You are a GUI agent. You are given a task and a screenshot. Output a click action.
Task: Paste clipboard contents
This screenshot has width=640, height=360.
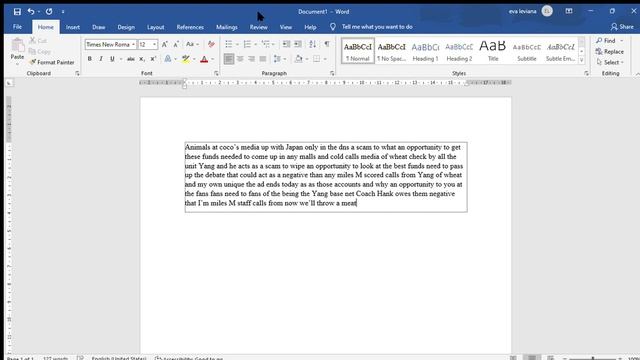(x=18, y=50)
